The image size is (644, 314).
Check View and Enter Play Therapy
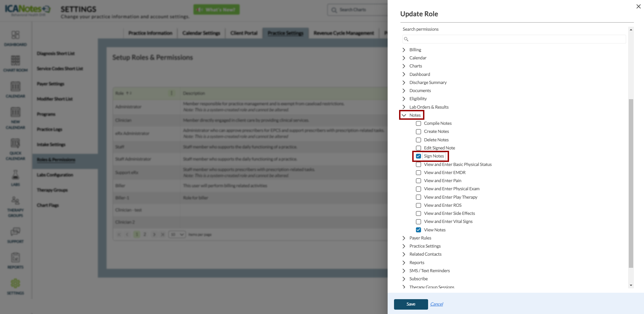point(418,197)
